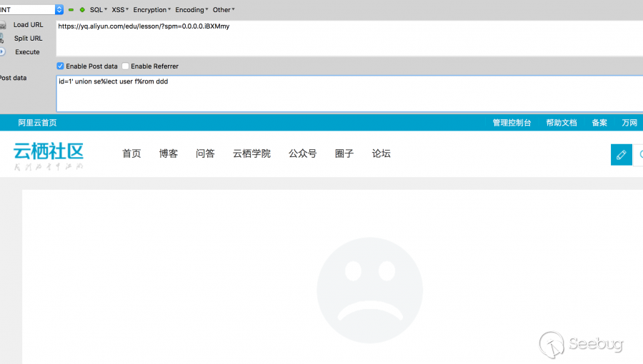Click Execute button
This screenshot has width=643, height=364.
coord(27,52)
